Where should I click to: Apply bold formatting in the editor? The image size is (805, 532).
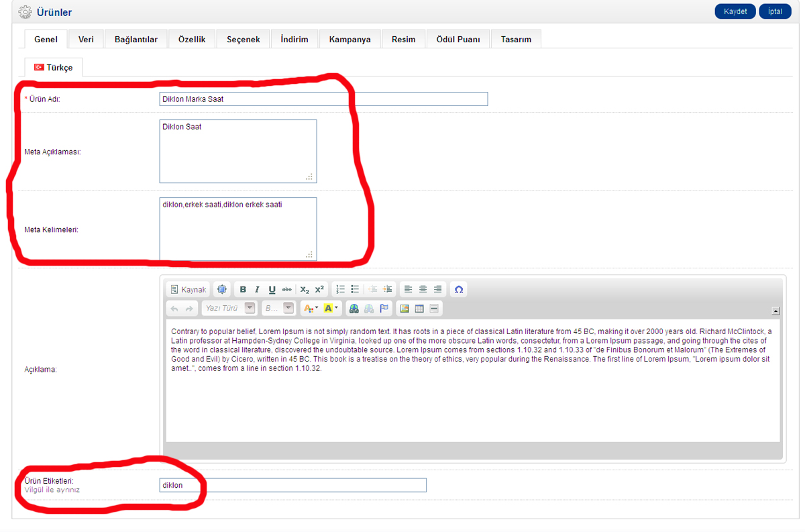tap(243, 289)
